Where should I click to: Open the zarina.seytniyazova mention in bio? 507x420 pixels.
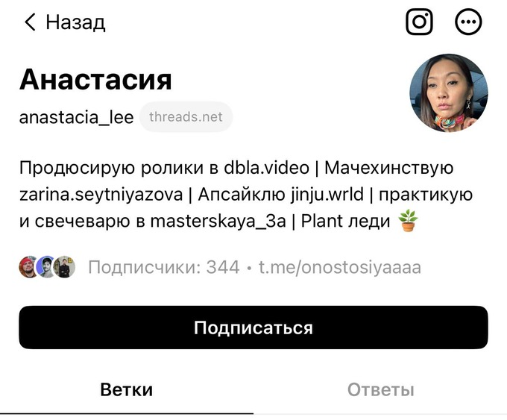(x=101, y=195)
